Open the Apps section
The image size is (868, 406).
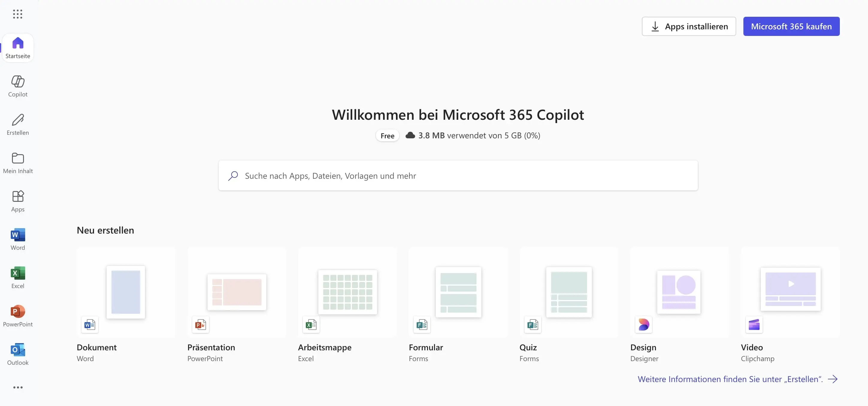pyautogui.click(x=17, y=201)
